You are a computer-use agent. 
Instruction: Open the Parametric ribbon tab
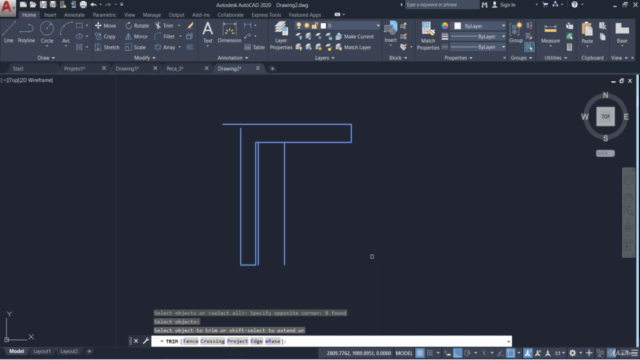(x=104, y=15)
